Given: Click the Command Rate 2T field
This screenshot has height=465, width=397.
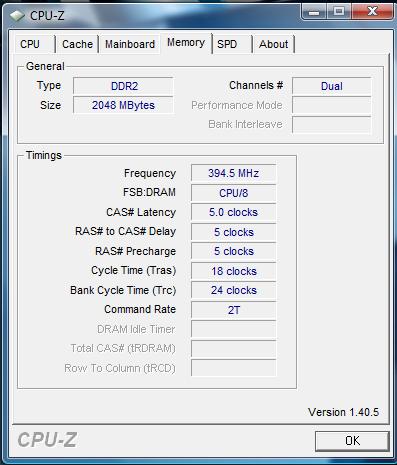Looking at the screenshot, I should [234, 310].
